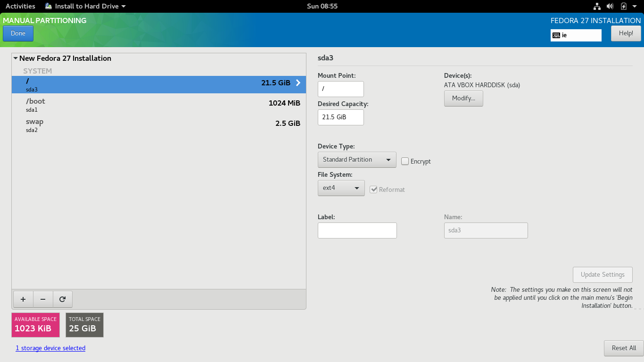
Task: Select the root / sda3 partition row
Action: click(x=159, y=84)
